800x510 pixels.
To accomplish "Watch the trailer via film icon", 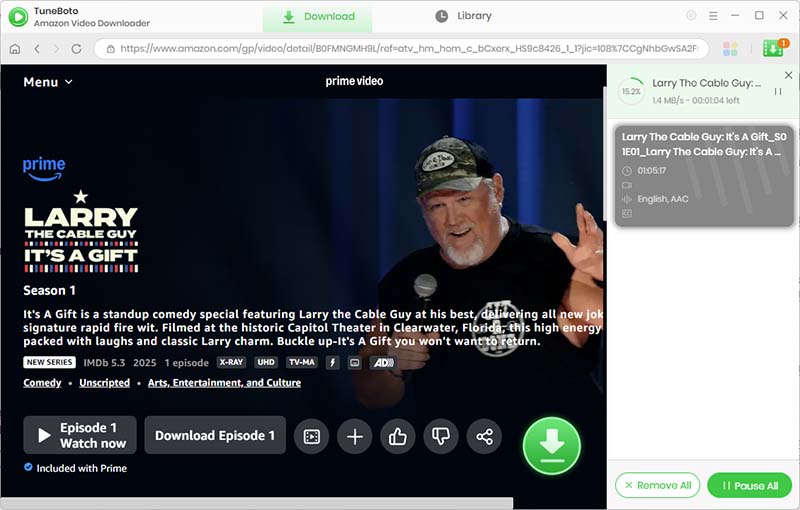I will [311, 436].
